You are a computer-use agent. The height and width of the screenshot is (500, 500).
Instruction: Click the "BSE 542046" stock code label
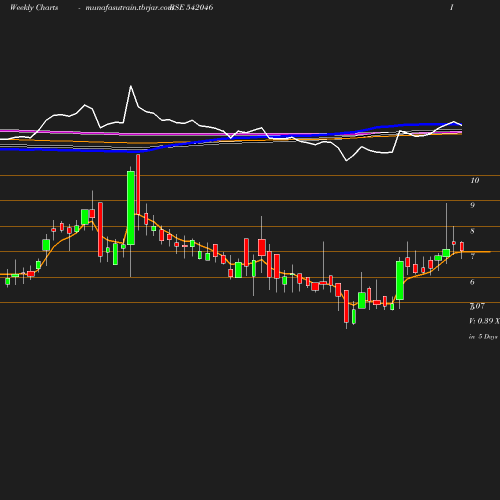(192, 7)
